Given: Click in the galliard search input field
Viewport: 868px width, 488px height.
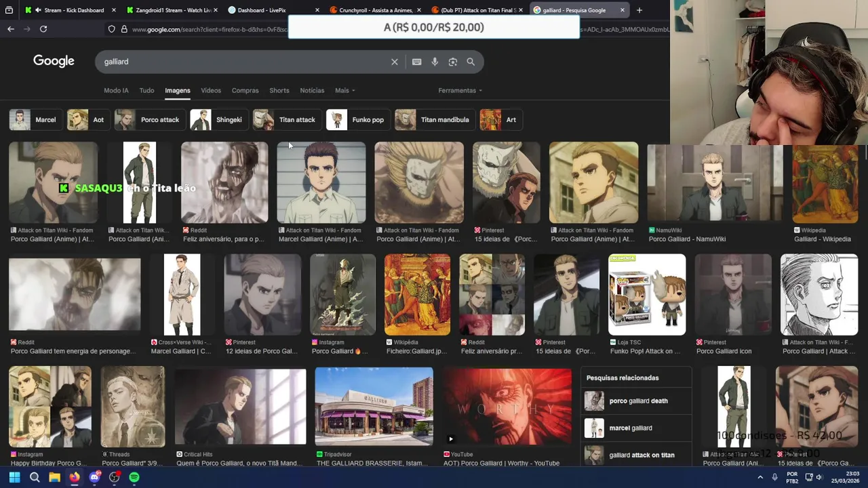Looking at the screenshot, I should 244,62.
